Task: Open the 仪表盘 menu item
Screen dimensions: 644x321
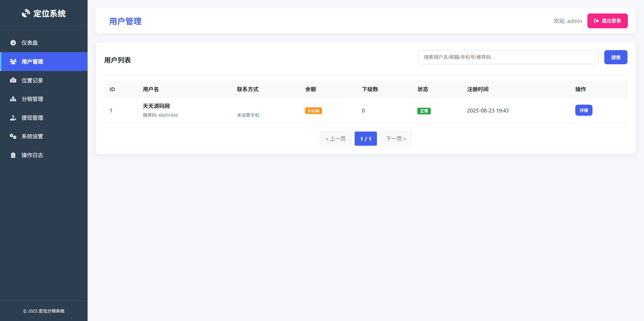Action: 30,43
